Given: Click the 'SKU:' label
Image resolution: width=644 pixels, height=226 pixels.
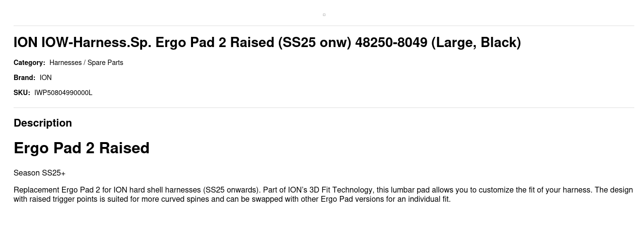Looking at the screenshot, I should point(22,93).
